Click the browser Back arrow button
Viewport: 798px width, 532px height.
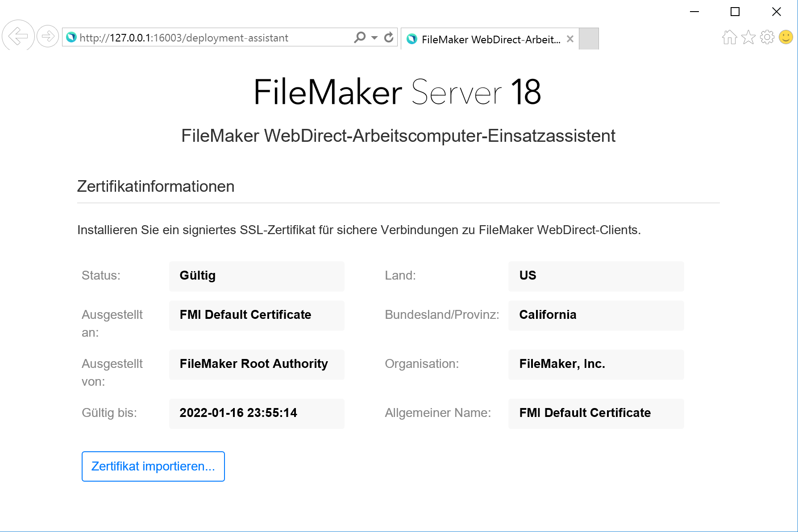tap(18, 36)
